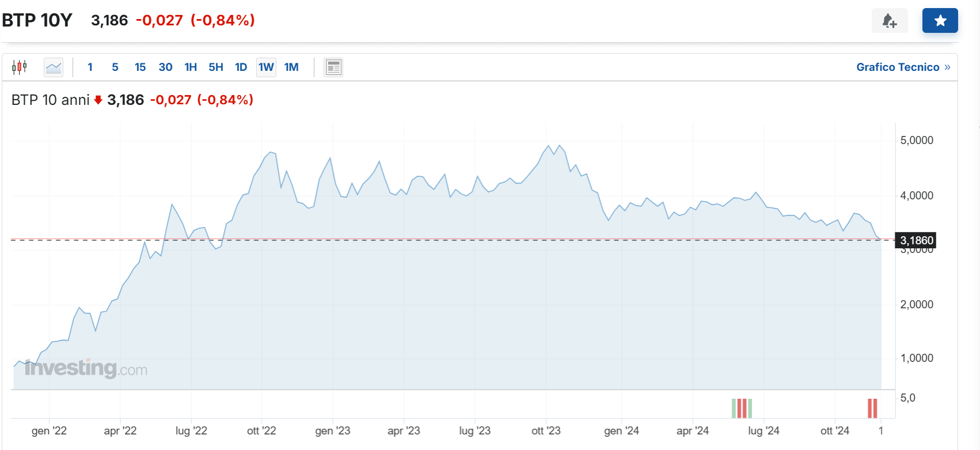
Task: Add BTP 10Y to watchlist star button
Action: click(x=940, y=21)
